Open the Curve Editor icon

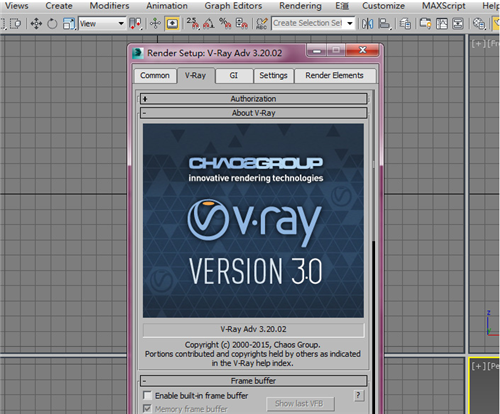[442, 24]
